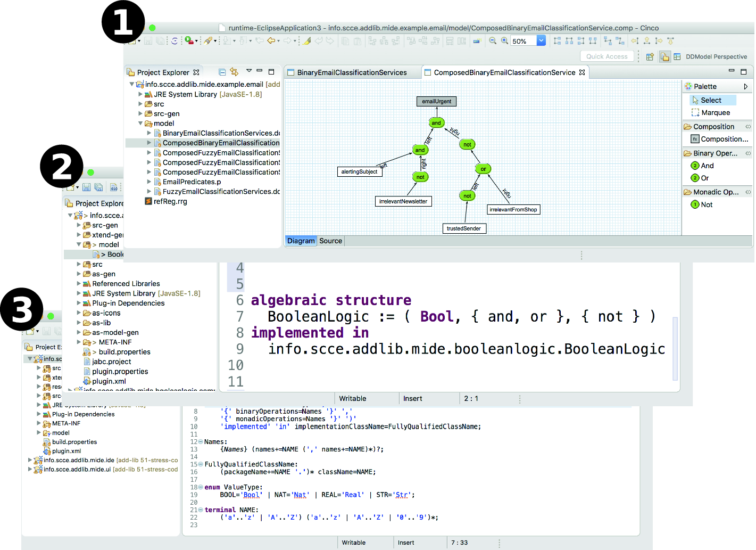This screenshot has width=756, height=550.
Task: Select the irrelevantFromShop node
Action: [513, 209]
